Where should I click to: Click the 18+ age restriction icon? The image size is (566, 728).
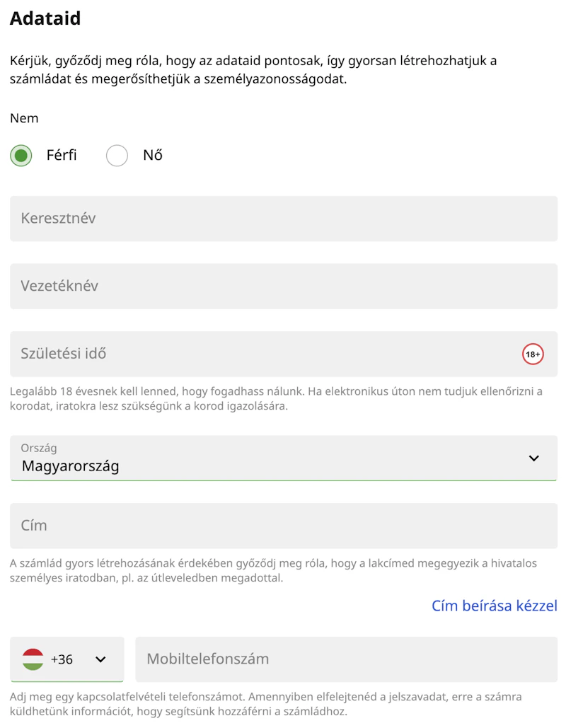(533, 354)
